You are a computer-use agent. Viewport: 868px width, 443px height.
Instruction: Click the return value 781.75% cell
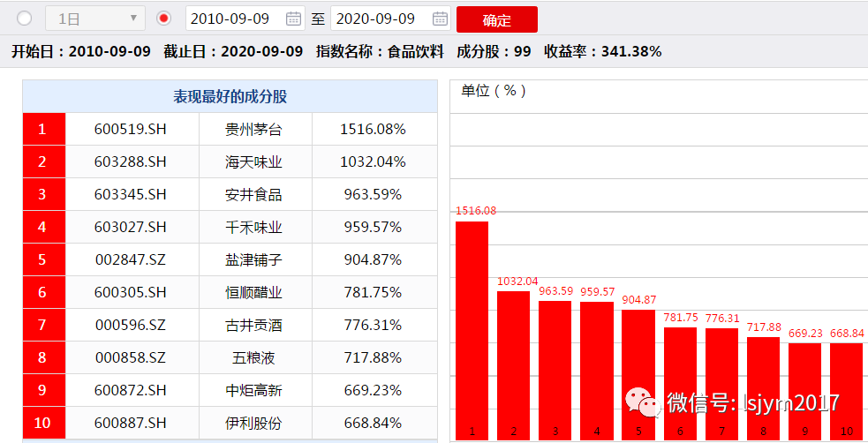tap(374, 292)
